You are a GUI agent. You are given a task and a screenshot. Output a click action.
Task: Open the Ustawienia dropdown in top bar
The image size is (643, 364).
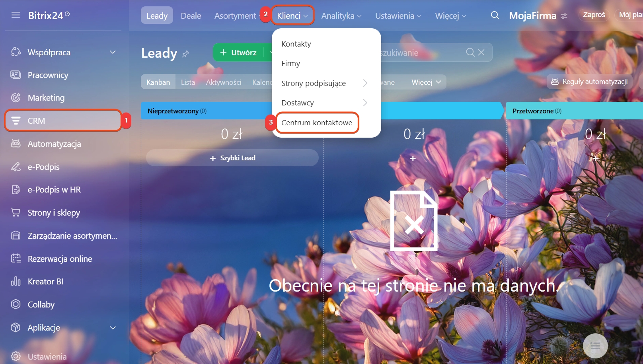tap(398, 16)
